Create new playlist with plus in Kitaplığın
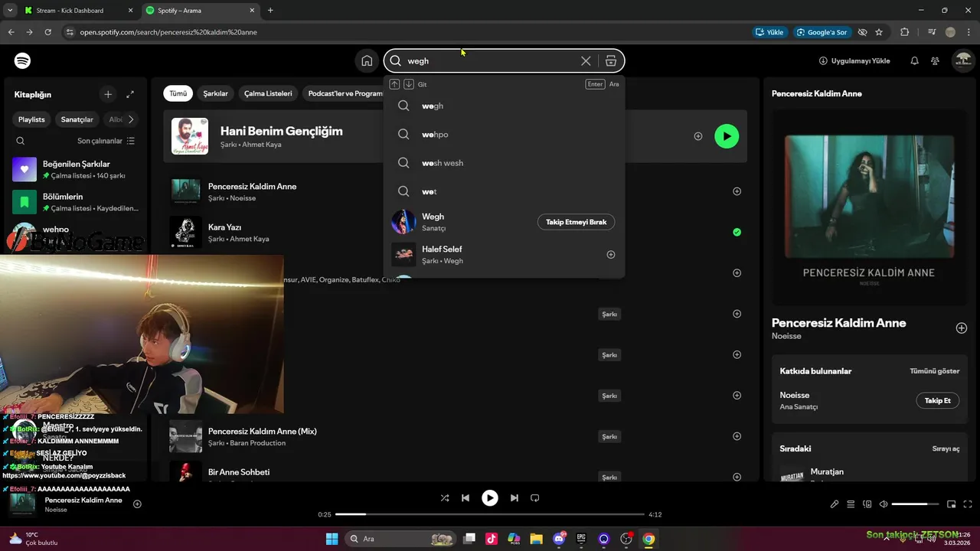Screen dimensions: 980x551 coord(108,94)
